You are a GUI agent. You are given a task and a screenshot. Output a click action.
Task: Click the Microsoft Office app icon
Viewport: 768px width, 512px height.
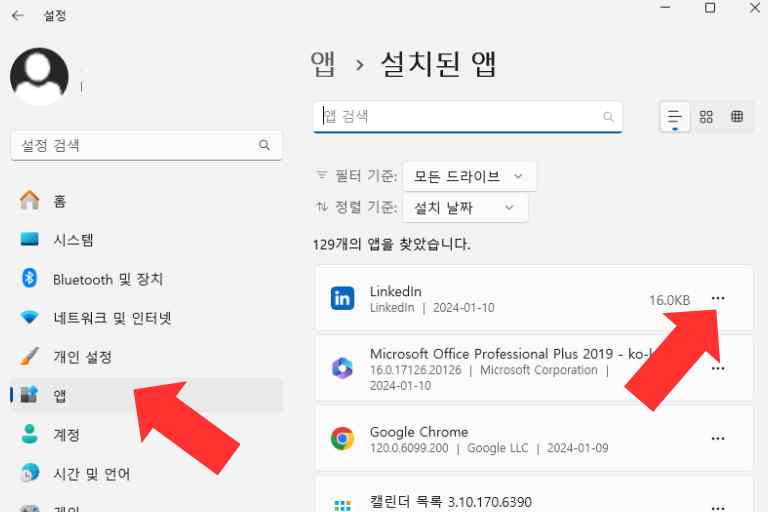pyautogui.click(x=342, y=368)
